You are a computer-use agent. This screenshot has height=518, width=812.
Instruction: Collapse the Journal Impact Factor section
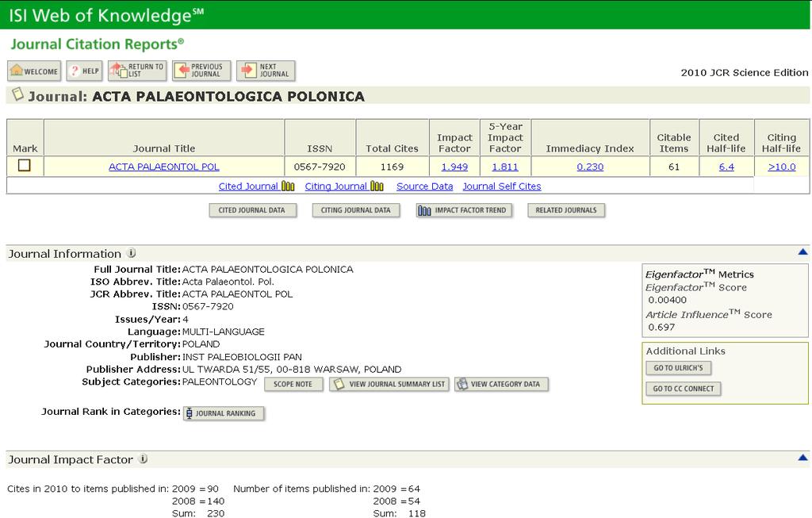pyautogui.click(x=802, y=458)
